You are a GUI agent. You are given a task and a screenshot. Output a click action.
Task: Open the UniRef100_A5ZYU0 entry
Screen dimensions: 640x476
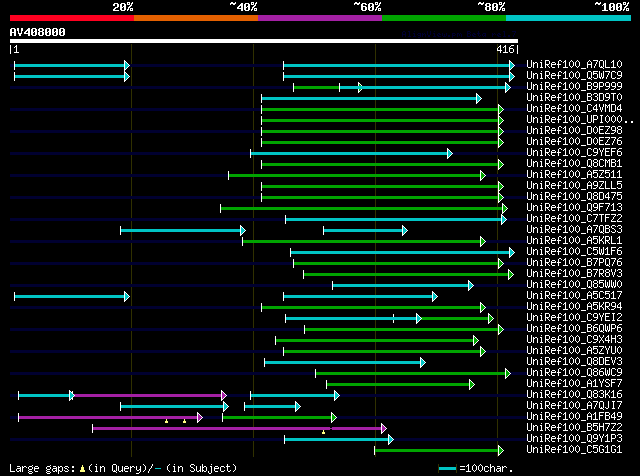574,351
